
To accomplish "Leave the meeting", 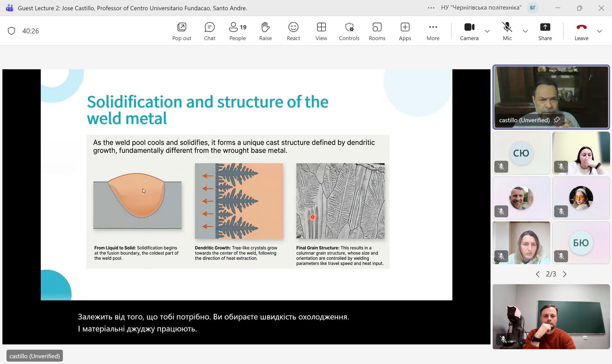I will (x=581, y=31).
